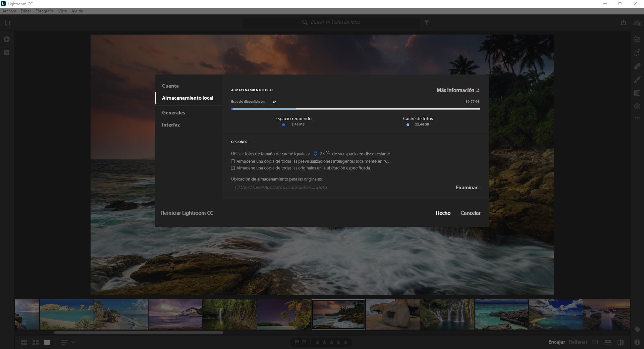Enable storing smart previews locally on C:

pos(233,161)
